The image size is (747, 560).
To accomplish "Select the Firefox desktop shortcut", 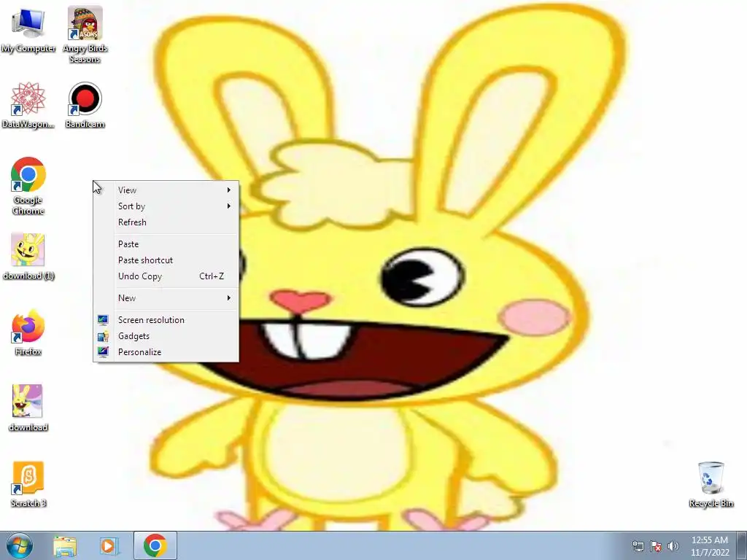I will click(x=28, y=332).
